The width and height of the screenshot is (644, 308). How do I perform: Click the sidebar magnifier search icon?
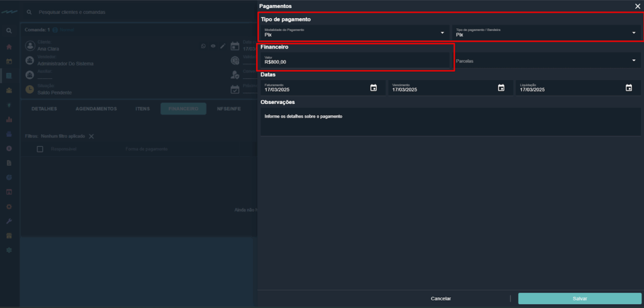(x=9, y=30)
